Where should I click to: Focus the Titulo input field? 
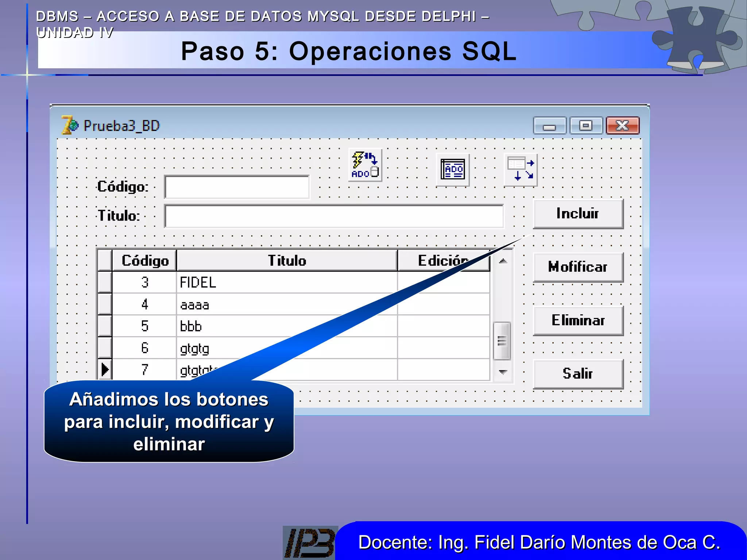(334, 216)
